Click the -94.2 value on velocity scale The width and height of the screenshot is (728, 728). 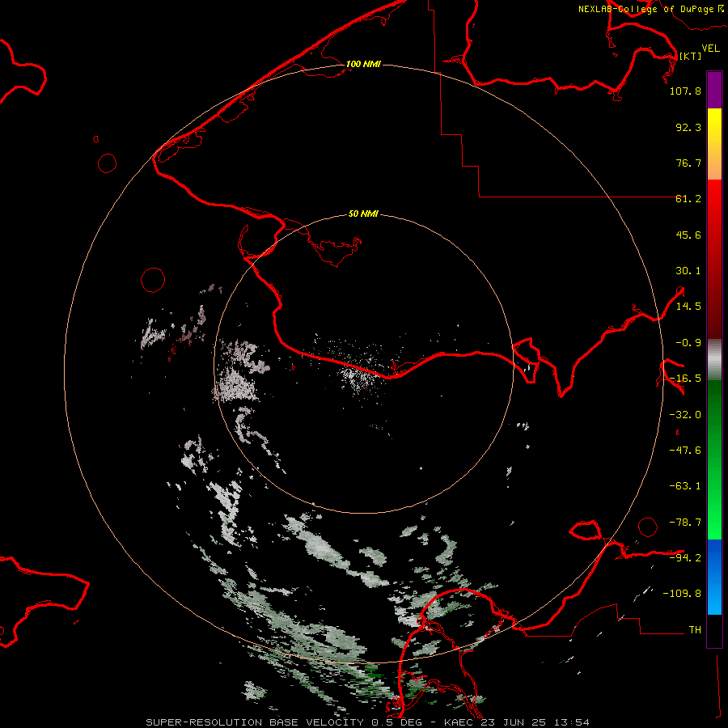685,557
